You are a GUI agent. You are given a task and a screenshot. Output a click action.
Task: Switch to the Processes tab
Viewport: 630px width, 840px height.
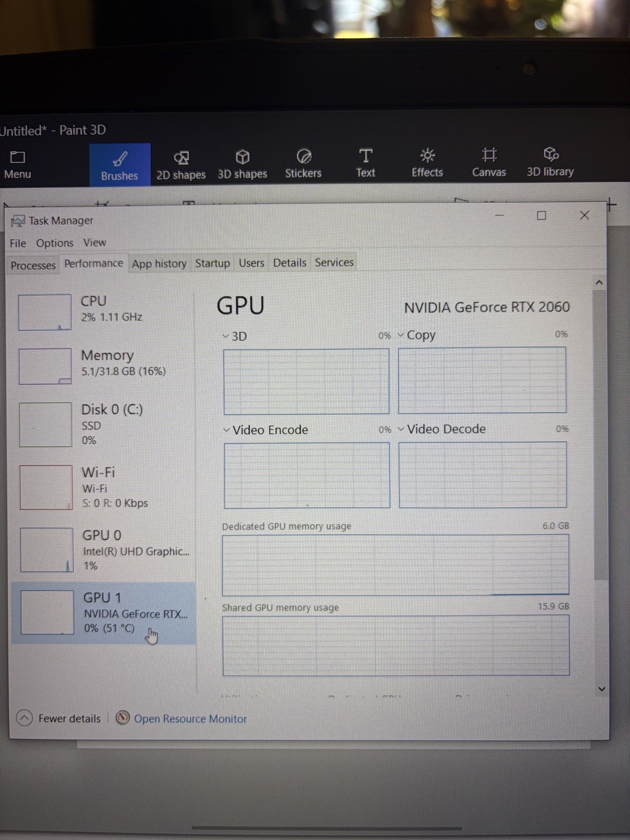[x=33, y=265]
